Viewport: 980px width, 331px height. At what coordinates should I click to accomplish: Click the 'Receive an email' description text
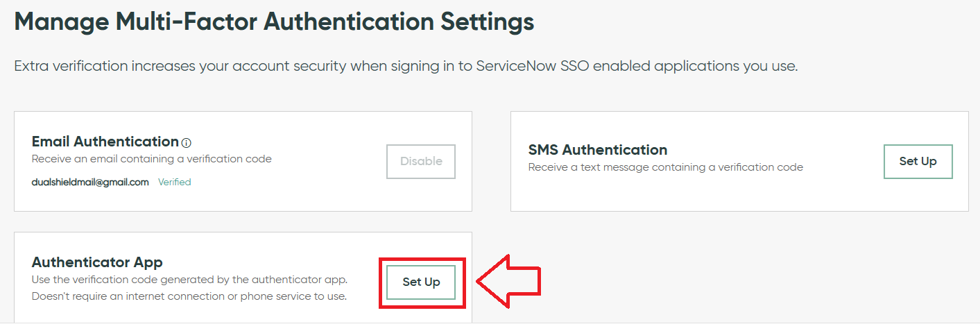coord(151,159)
